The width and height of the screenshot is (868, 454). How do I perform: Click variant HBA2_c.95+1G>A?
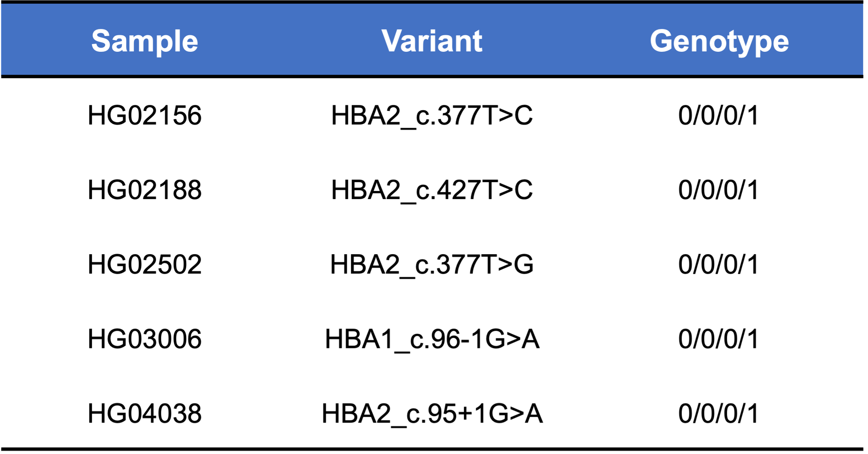pos(432,413)
